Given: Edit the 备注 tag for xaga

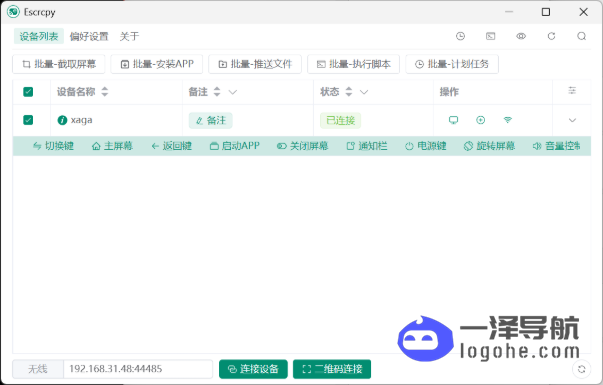Looking at the screenshot, I should point(211,120).
